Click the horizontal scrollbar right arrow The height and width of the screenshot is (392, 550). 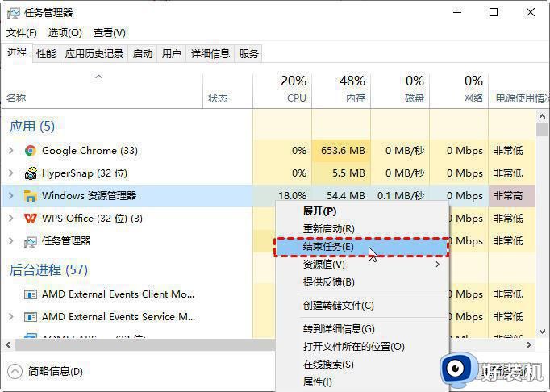tap(529, 345)
